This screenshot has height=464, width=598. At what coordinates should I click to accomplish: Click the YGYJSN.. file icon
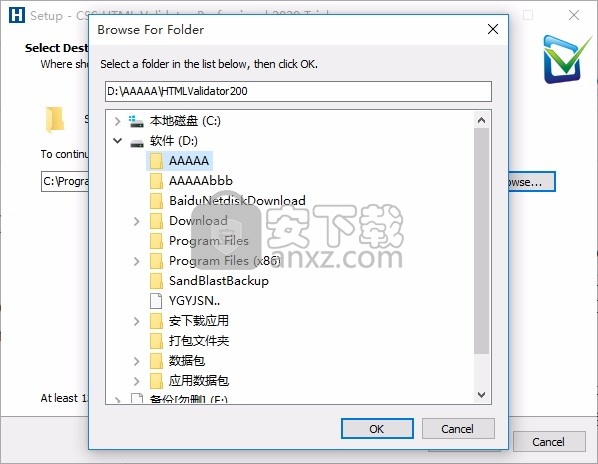click(156, 301)
